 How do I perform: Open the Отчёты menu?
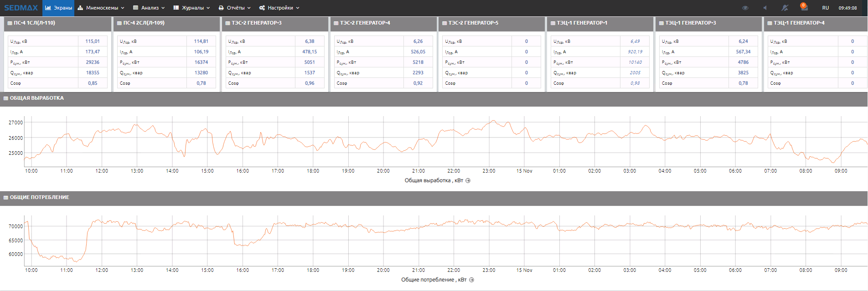[x=235, y=8]
